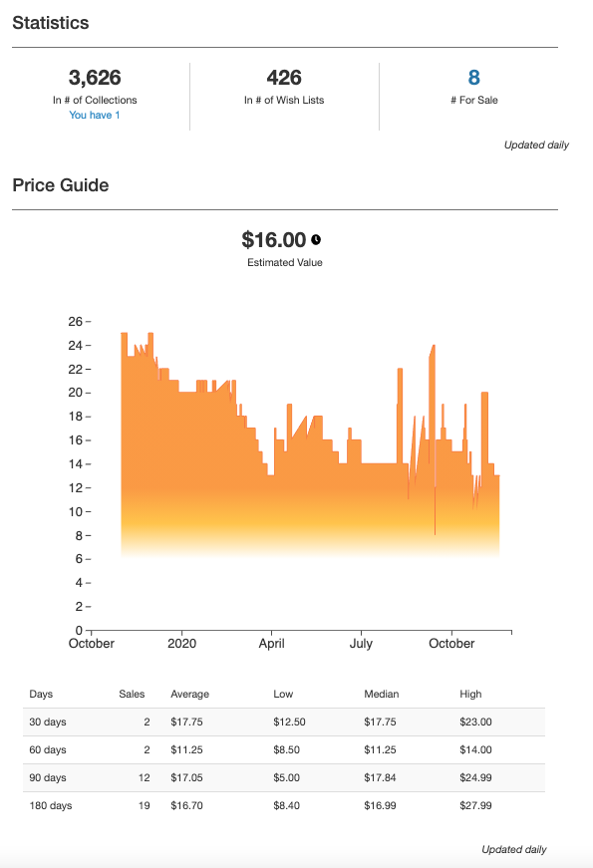Select the 90 days row
Viewport: 593px width, 868px height.
pos(284,777)
